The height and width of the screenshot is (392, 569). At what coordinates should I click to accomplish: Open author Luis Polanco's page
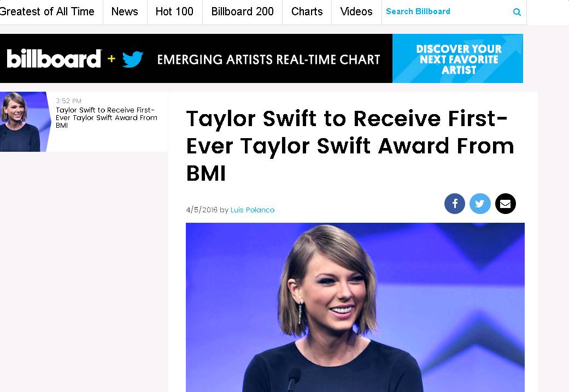(x=252, y=210)
